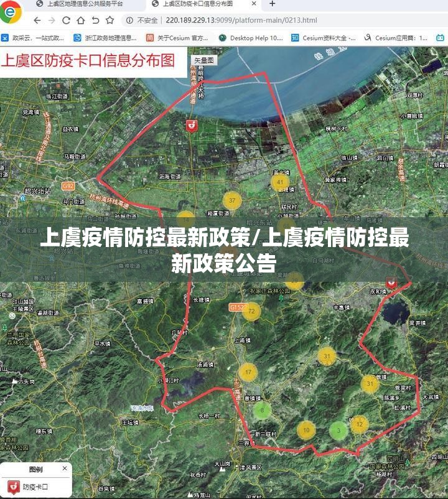Toggle the 矢量图 map layer button
Image resolution: width=448 pixels, height=499 pixels.
point(203,60)
